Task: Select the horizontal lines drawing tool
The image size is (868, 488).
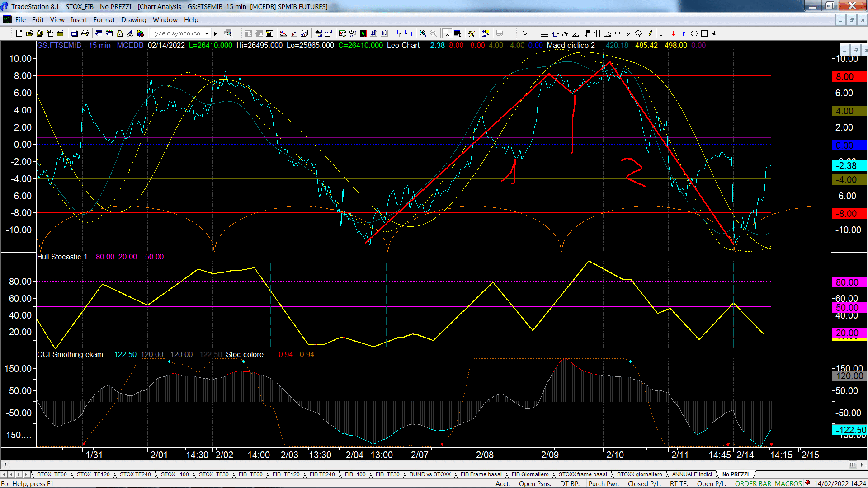Action: pos(545,33)
